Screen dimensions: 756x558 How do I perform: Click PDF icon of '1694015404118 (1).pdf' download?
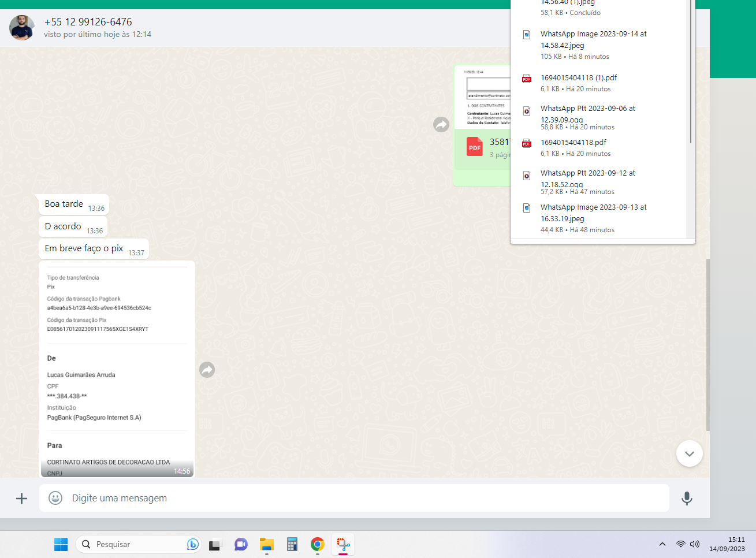(x=527, y=79)
